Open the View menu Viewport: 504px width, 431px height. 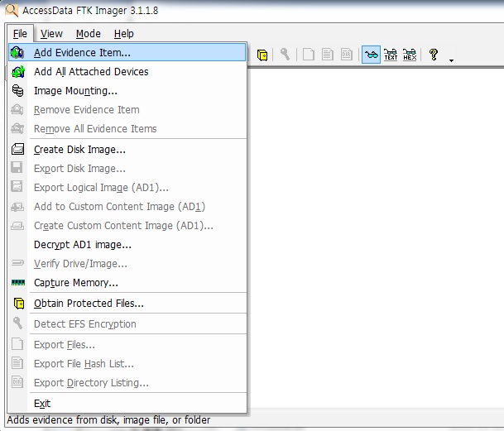(x=51, y=33)
